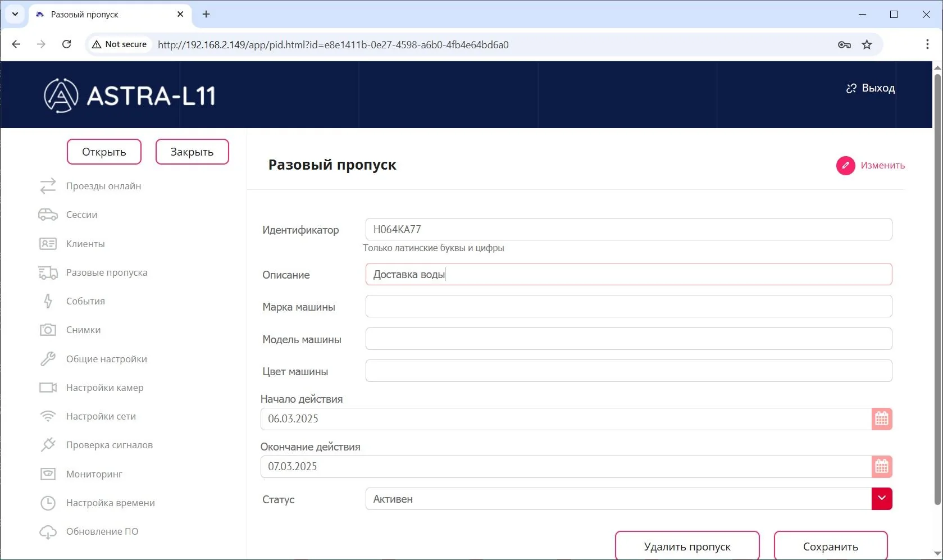The height and width of the screenshot is (560, 943).
Task: Click the Открыть button
Action: (x=104, y=152)
